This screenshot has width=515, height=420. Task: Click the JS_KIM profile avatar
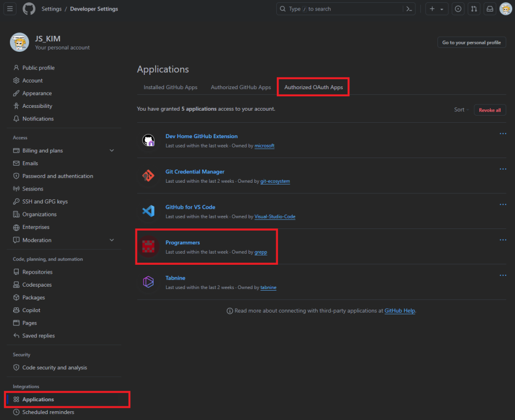point(19,42)
